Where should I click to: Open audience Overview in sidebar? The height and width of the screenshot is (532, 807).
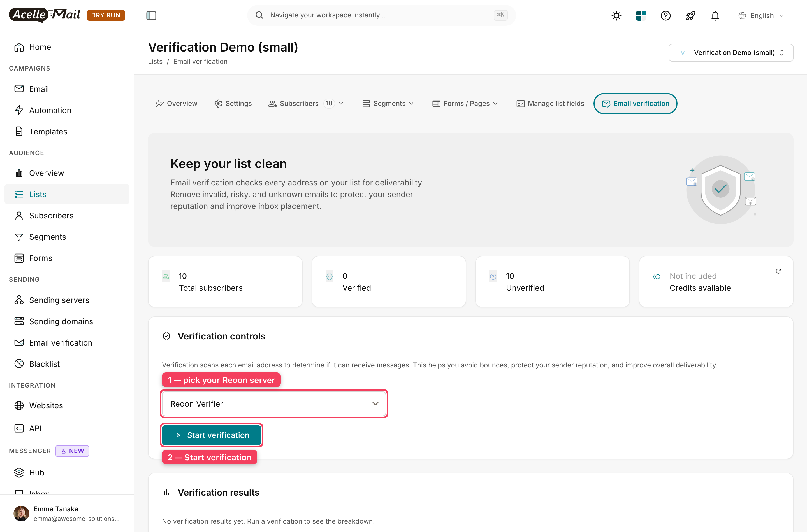67,173
